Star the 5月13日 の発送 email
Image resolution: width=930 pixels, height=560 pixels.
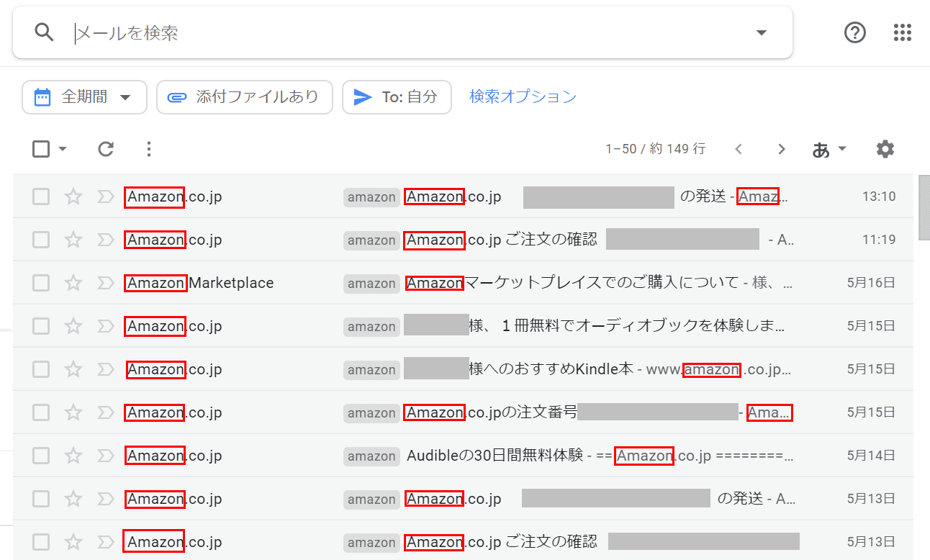(x=73, y=499)
